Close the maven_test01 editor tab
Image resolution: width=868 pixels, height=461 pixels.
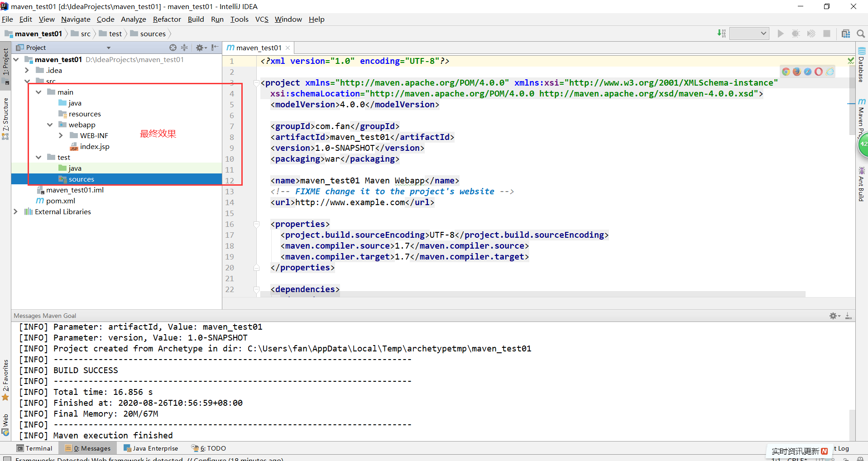(288, 48)
